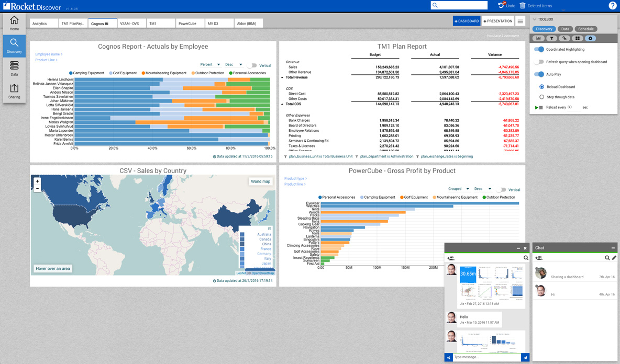Select the Step through data radio button
Image resolution: width=620 pixels, height=364 pixels.
pyautogui.click(x=541, y=97)
